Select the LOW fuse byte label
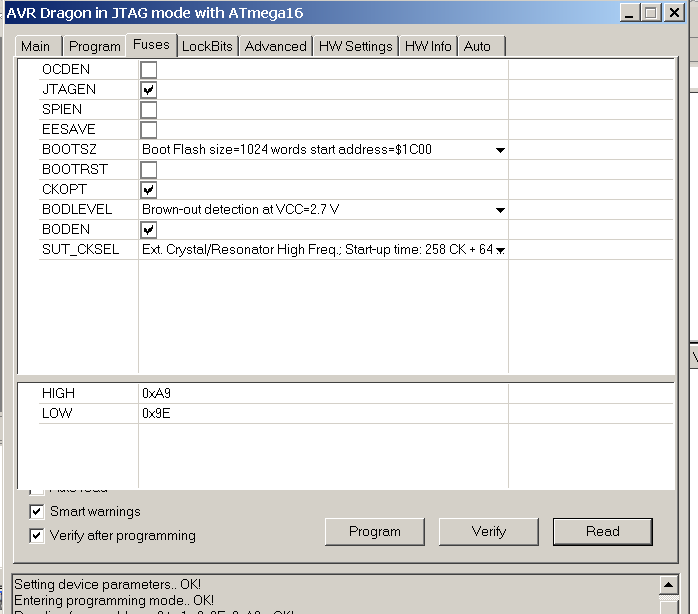The height and width of the screenshot is (614, 698). click(57, 414)
